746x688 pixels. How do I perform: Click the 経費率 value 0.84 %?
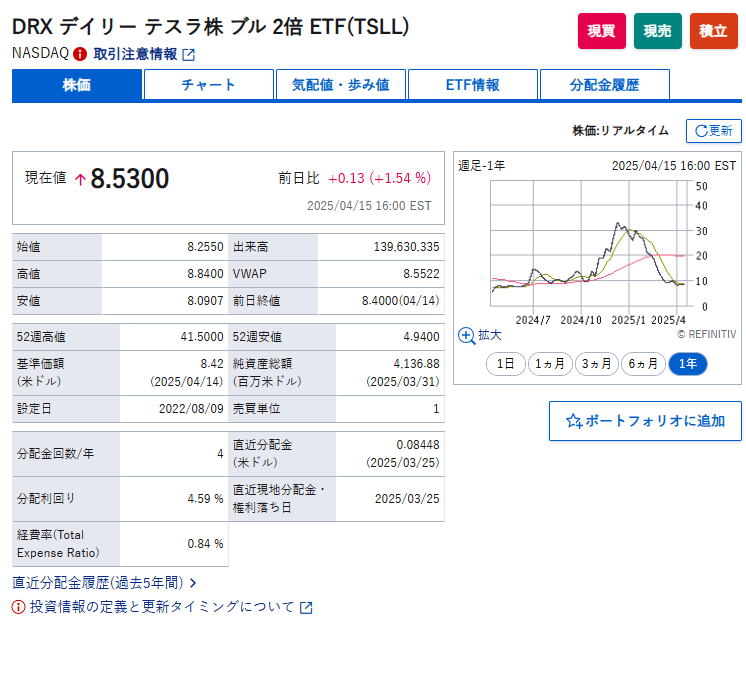(205, 544)
